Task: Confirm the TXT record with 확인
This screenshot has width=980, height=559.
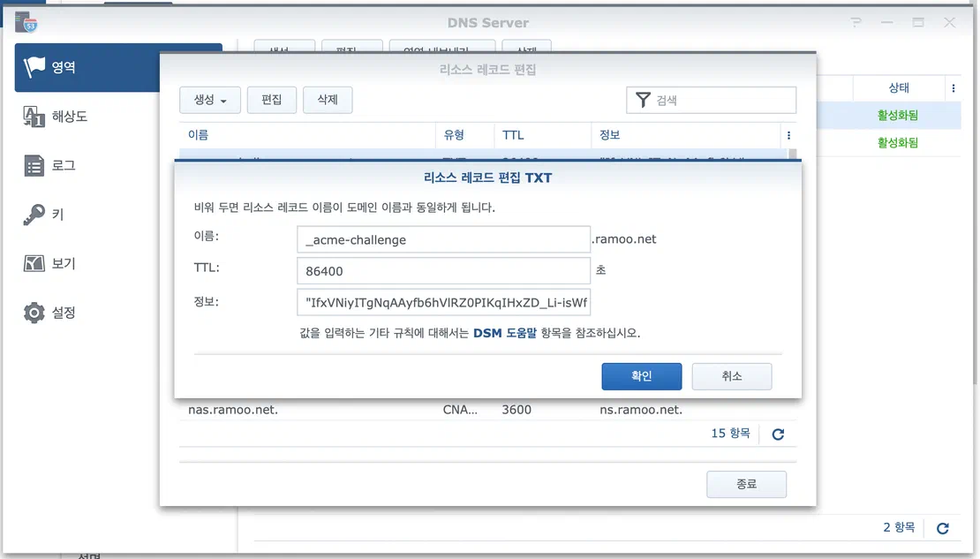Action: point(642,376)
